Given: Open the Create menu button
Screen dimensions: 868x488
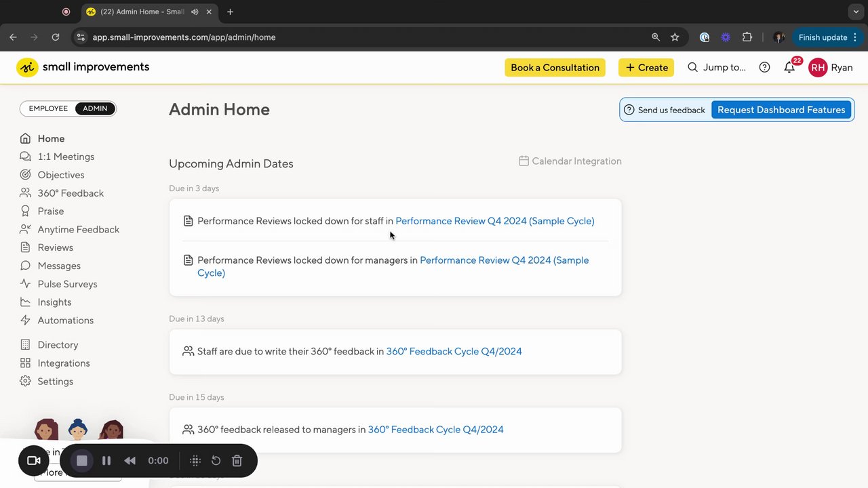Looking at the screenshot, I should tap(646, 68).
